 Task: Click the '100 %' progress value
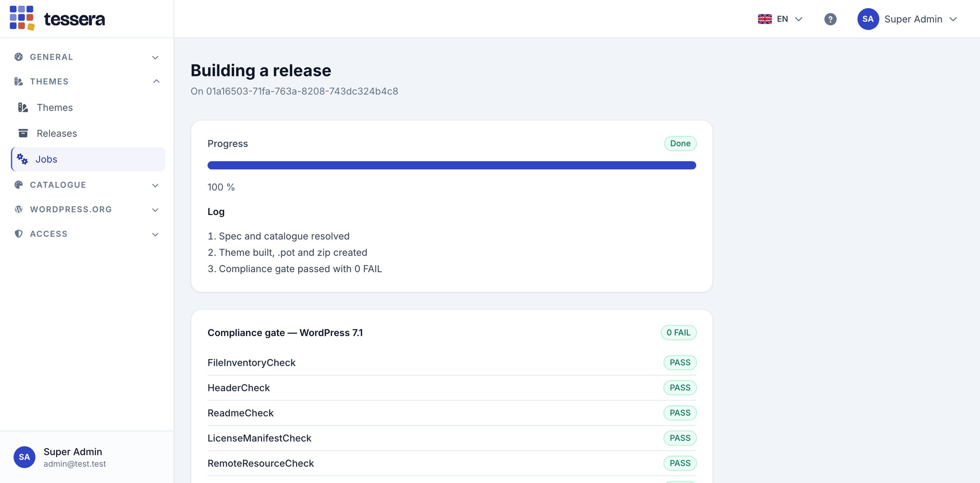pyautogui.click(x=221, y=187)
